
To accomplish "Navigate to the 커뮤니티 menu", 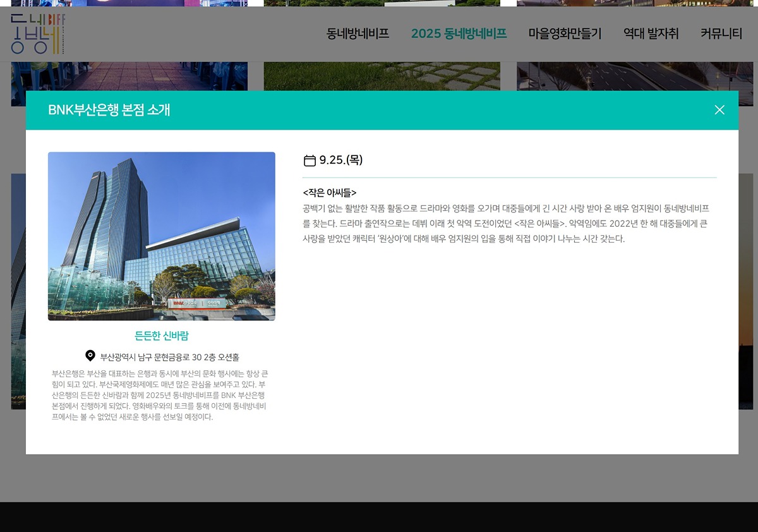I will pos(721,34).
